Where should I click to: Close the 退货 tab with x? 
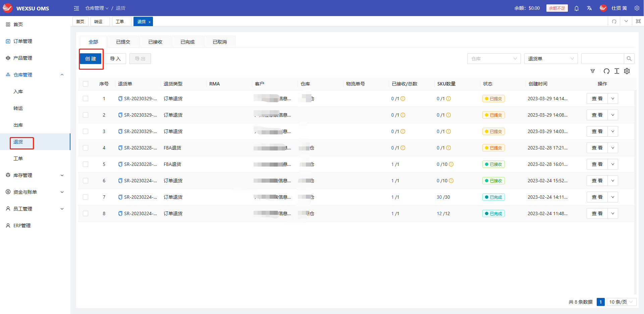tap(149, 22)
